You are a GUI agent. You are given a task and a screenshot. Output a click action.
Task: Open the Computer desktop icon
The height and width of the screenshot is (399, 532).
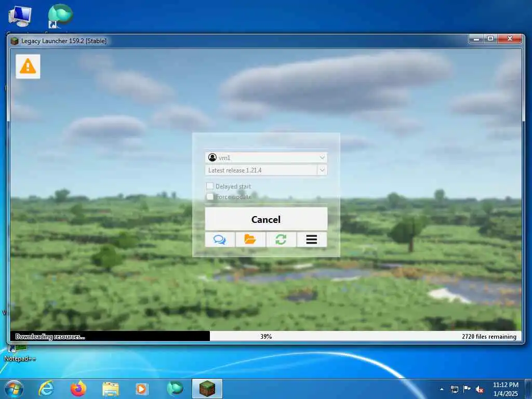click(20, 17)
